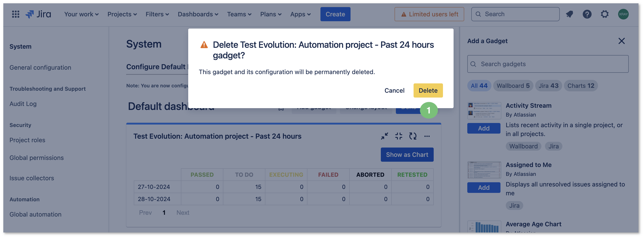
Task: Open the notifications icon
Action: click(569, 14)
